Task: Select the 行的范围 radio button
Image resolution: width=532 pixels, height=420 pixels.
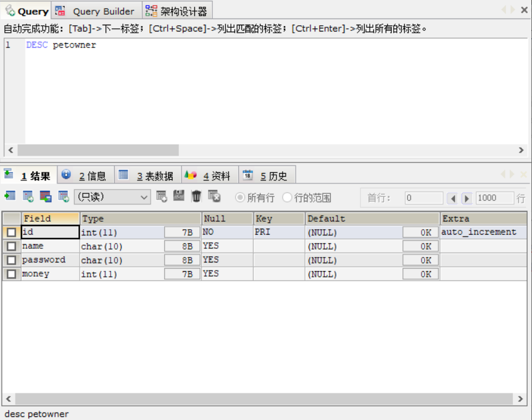Action: click(x=287, y=197)
